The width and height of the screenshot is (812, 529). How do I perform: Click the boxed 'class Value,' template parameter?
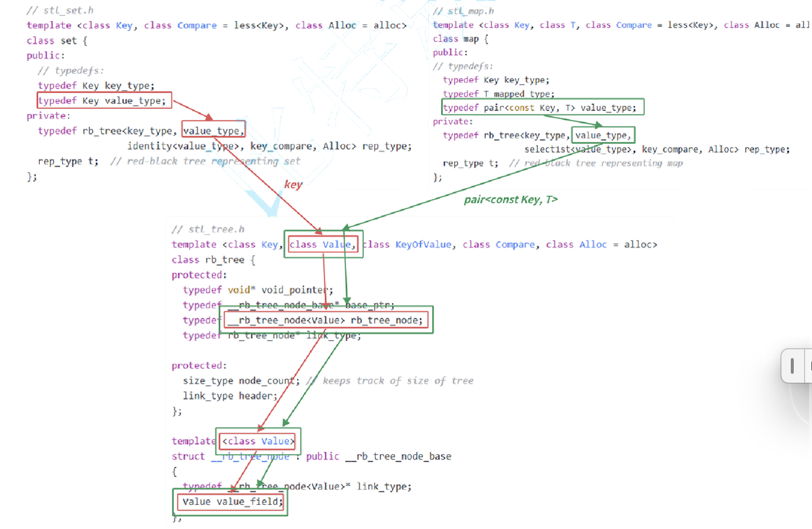coord(323,244)
